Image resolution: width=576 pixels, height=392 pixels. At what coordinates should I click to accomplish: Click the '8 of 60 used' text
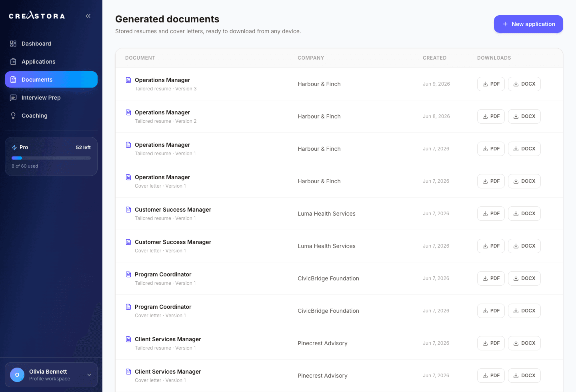click(x=25, y=166)
